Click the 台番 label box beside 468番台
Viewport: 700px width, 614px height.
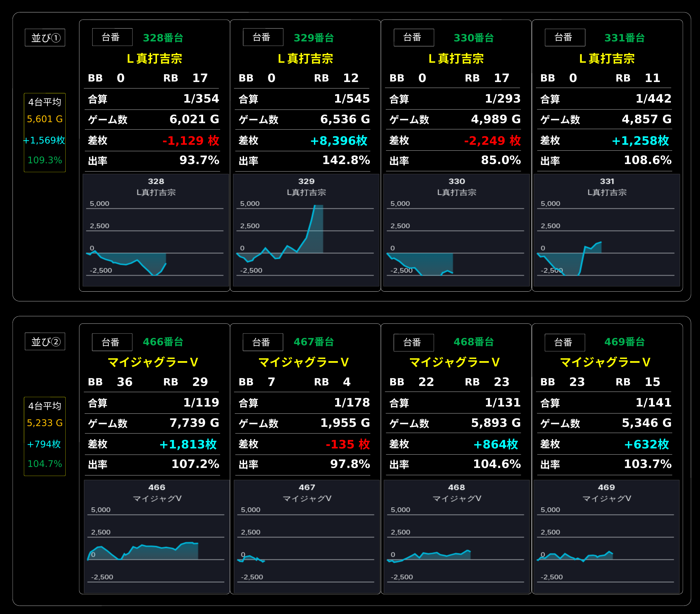414,342
